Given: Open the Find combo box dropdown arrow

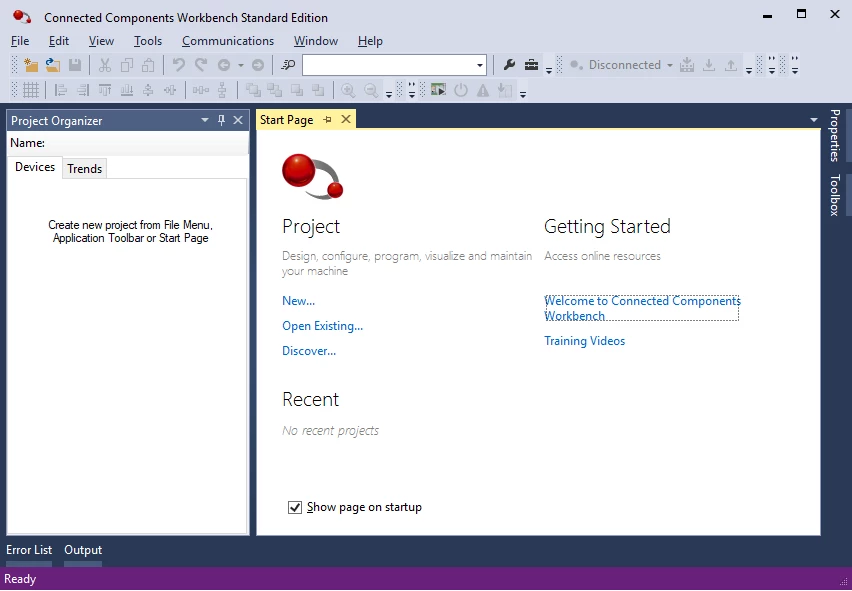Looking at the screenshot, I should (x=479, y=65).
